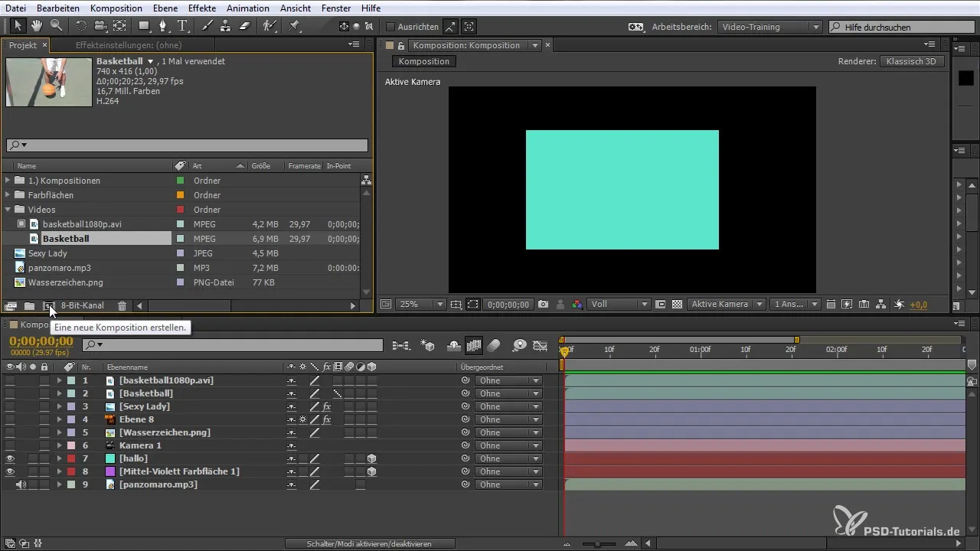Open the Datei menu
The image size is (980, 551).
point(16,8)
